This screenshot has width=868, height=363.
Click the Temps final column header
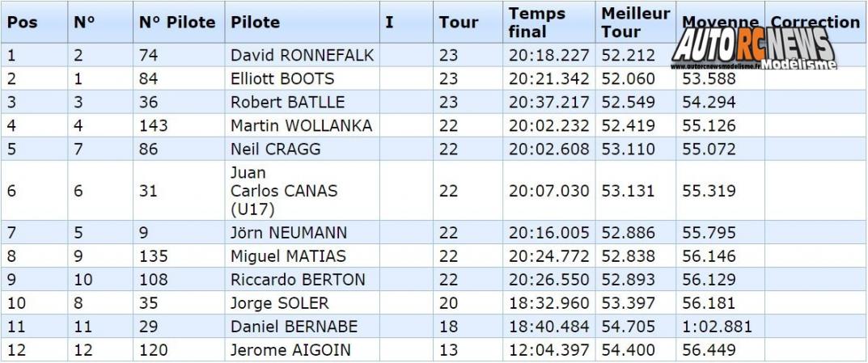point(537,23)
